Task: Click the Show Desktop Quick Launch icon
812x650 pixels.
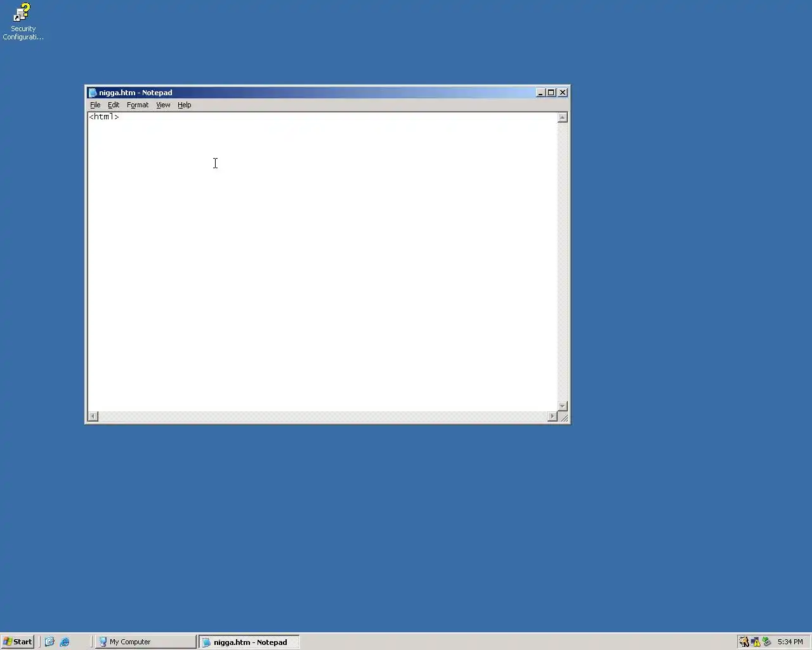Action: (49, 642)
